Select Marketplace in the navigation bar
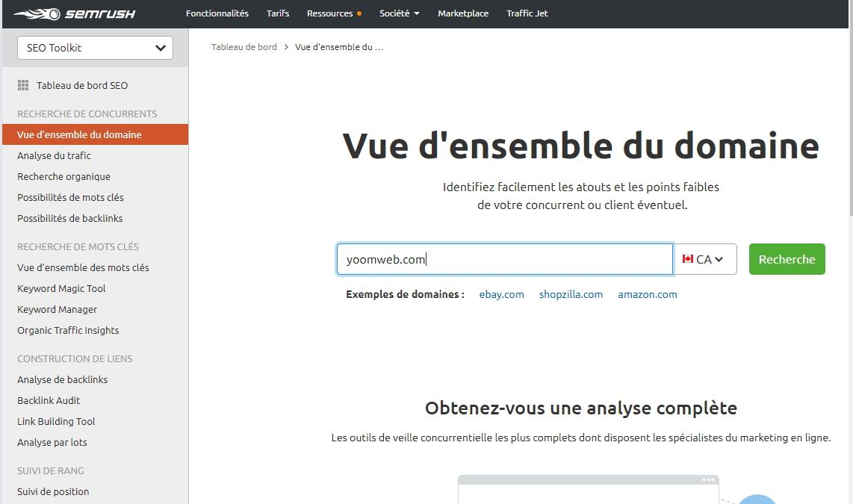 [463, 13]
